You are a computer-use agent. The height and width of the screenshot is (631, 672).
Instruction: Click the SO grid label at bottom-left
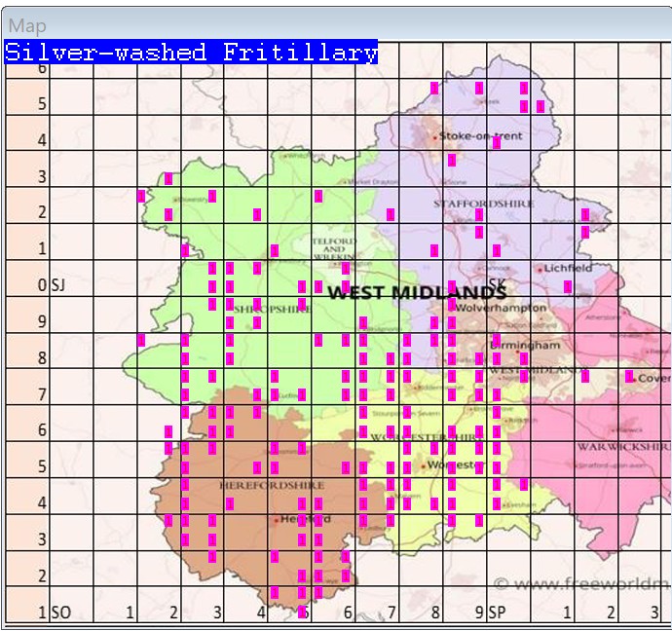coord(60,612)
